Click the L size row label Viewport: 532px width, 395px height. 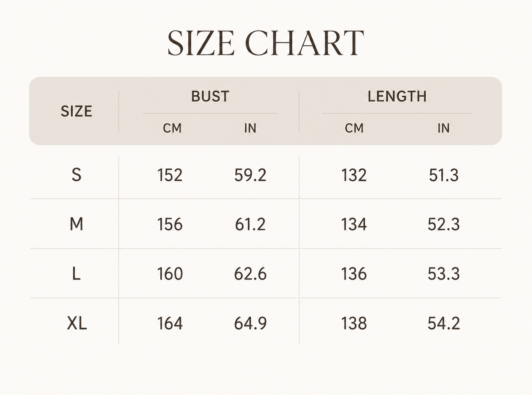click(x=76, y=274)
